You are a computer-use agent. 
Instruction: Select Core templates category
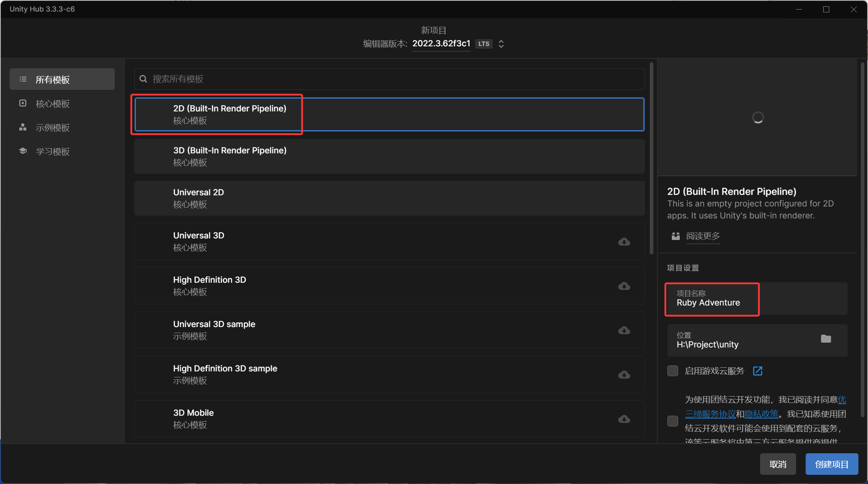tap(52, 104)
